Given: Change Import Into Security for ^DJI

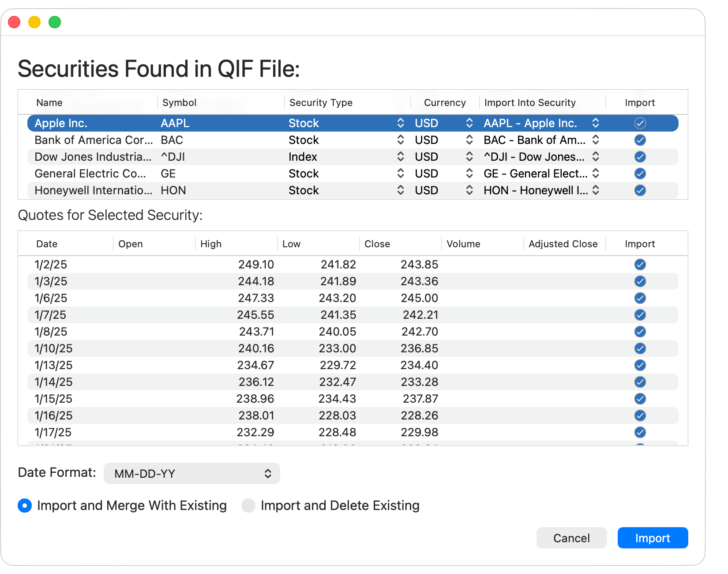Looking at the screenshot, I should pos(596,157).
